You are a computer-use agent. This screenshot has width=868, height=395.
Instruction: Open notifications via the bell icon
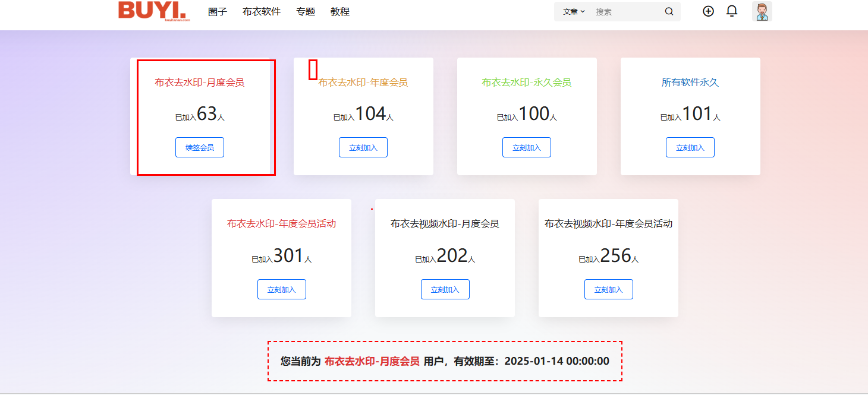coord(732,11)
